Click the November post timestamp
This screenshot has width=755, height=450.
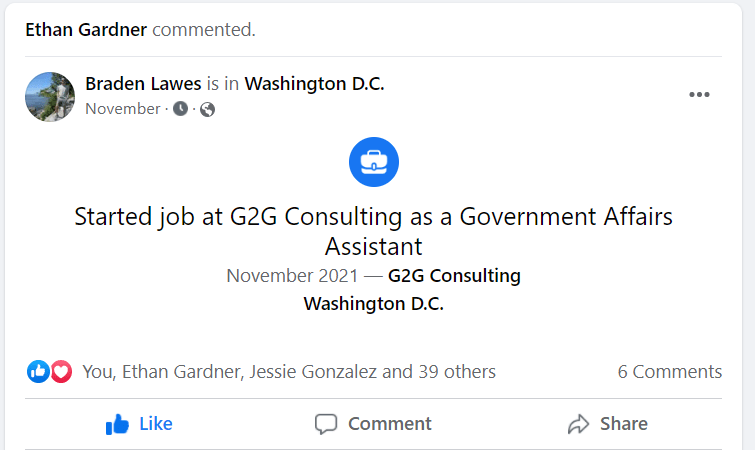122,109
